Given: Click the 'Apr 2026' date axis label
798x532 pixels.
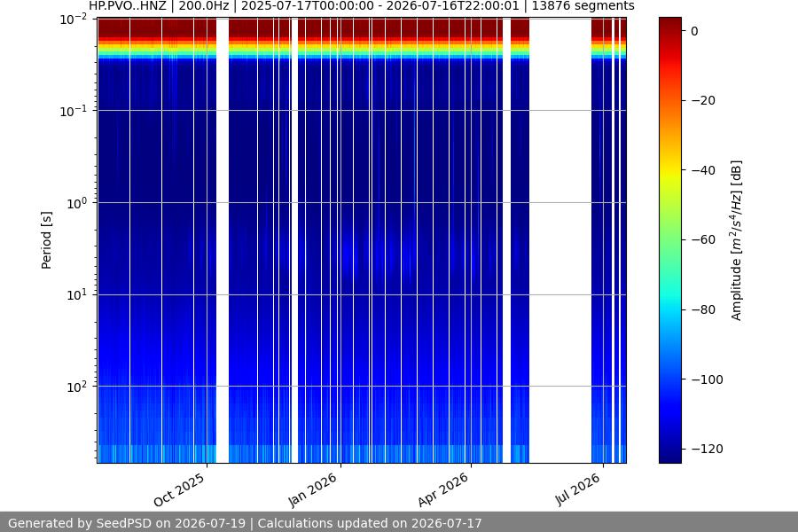Looking at the screenshot, I should pyautogui.click(x=442, y=489).
